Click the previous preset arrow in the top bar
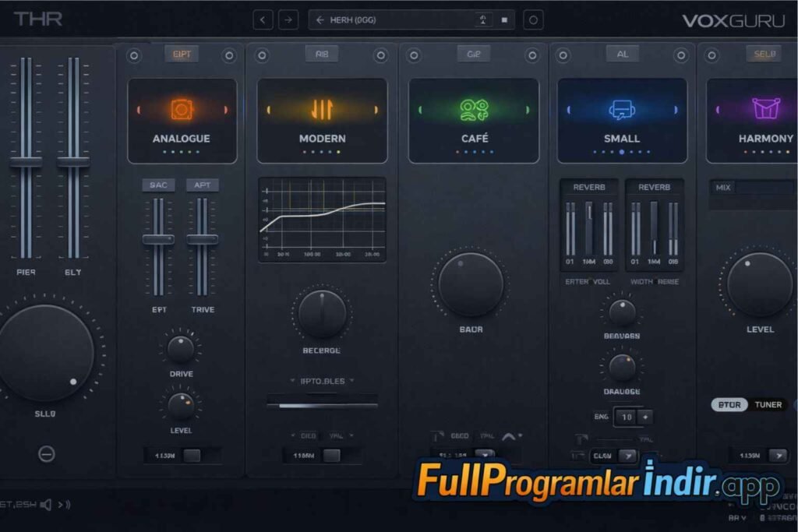Screen dimensions: 798x532 pyautogui.click(x=263, y=19)
